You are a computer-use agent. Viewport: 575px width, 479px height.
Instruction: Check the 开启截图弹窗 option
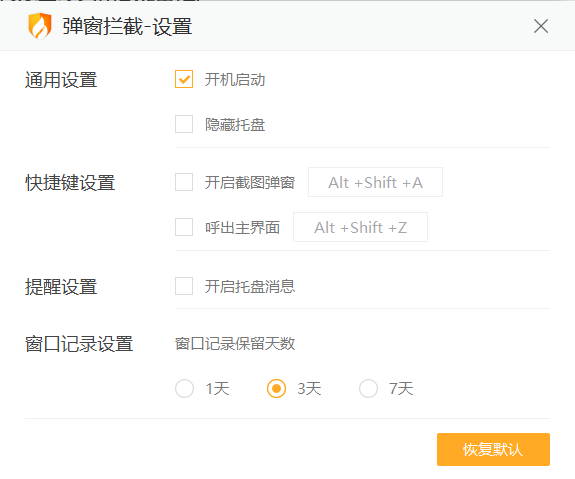coord(184,182)
